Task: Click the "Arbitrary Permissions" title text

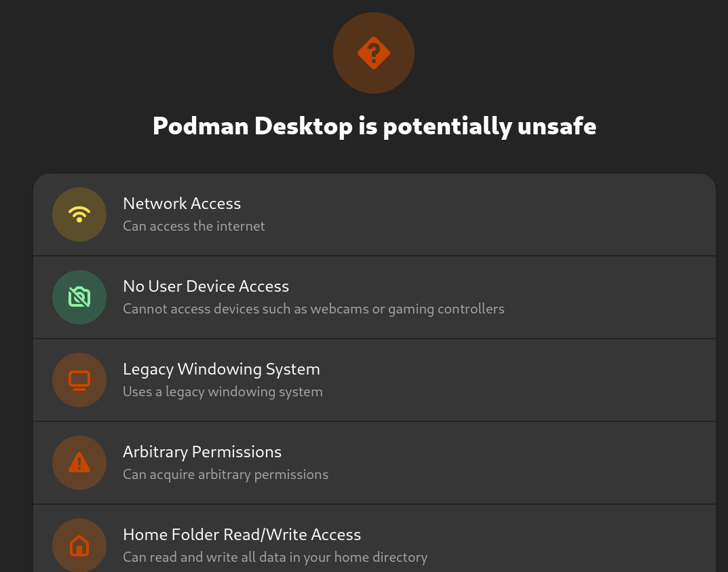Action: pyautogui.click(x=202, y=452)
